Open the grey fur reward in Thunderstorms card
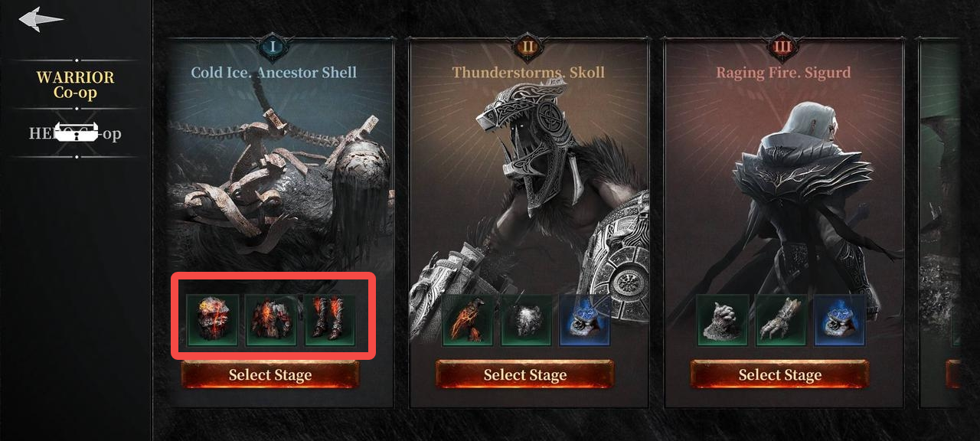Screen dimensions: 980x441 (526, 320)
